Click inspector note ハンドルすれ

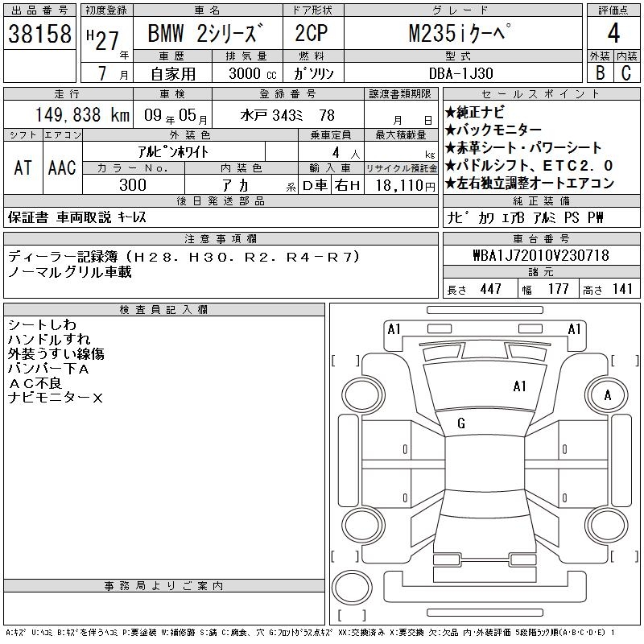pos(49,339)
